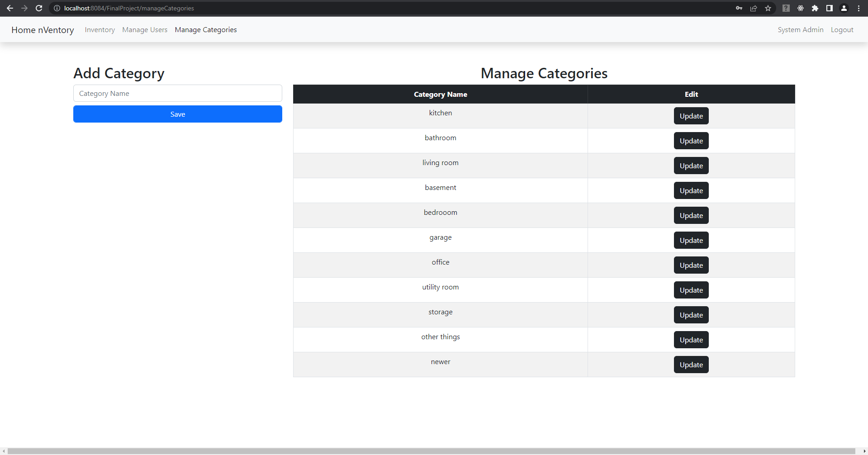Update the garage category
This screenshot has width=868, height=455.
click(x=691, y=240)
